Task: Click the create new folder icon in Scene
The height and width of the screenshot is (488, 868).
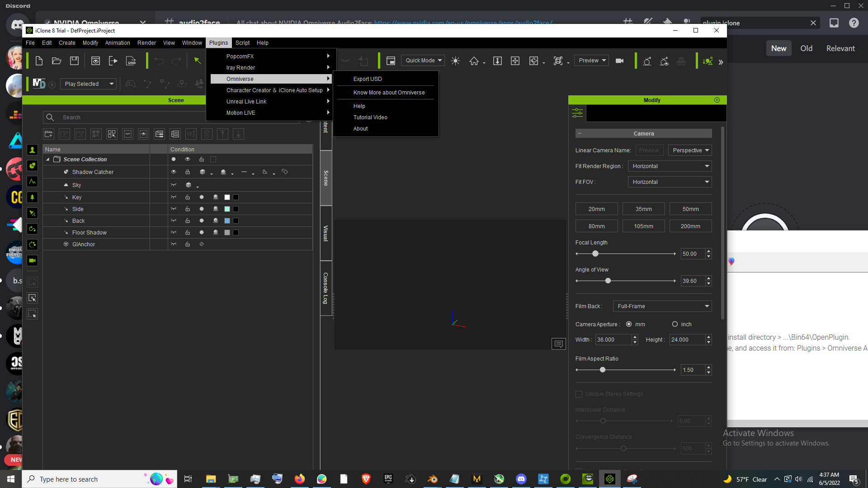Action: tap(49, 134)
